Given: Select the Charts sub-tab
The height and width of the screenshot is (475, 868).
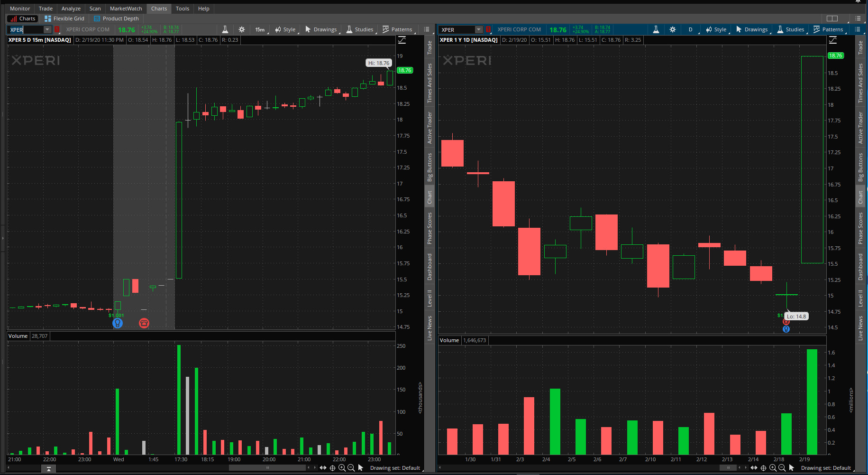Looking at the screenshot, I should click(x=23, y=19).
